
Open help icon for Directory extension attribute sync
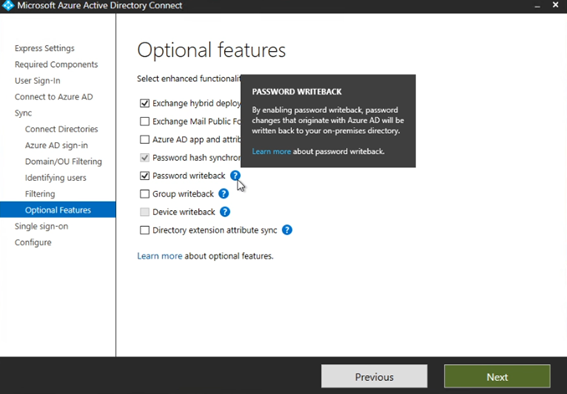[x=287, y=230]
